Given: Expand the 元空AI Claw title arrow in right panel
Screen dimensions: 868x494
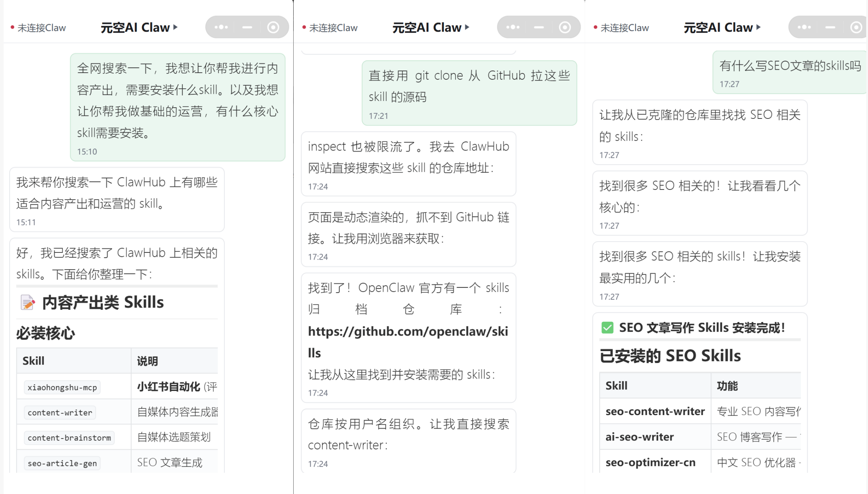Looking at the screenshot, I should pos(759,27).
